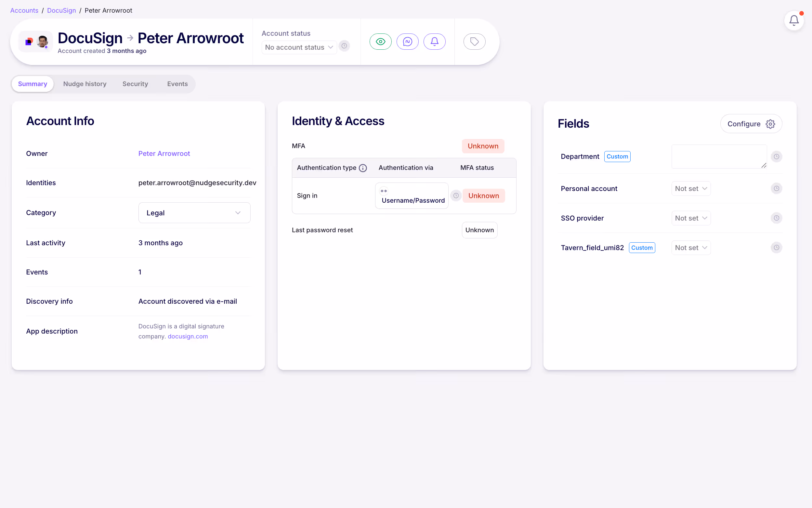
Task: Toggle the green eye watch icon
Action: pyautogui.click(x=380, y=41)
